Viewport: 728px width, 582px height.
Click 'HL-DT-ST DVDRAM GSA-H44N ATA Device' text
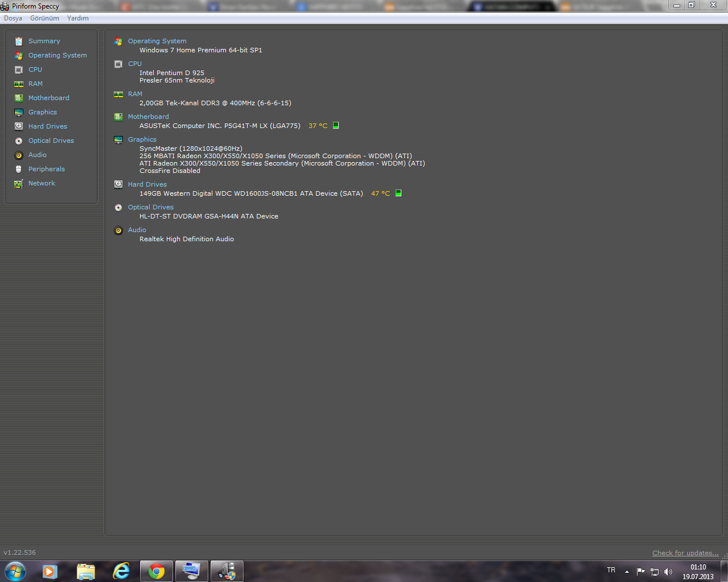coord(209,216)
